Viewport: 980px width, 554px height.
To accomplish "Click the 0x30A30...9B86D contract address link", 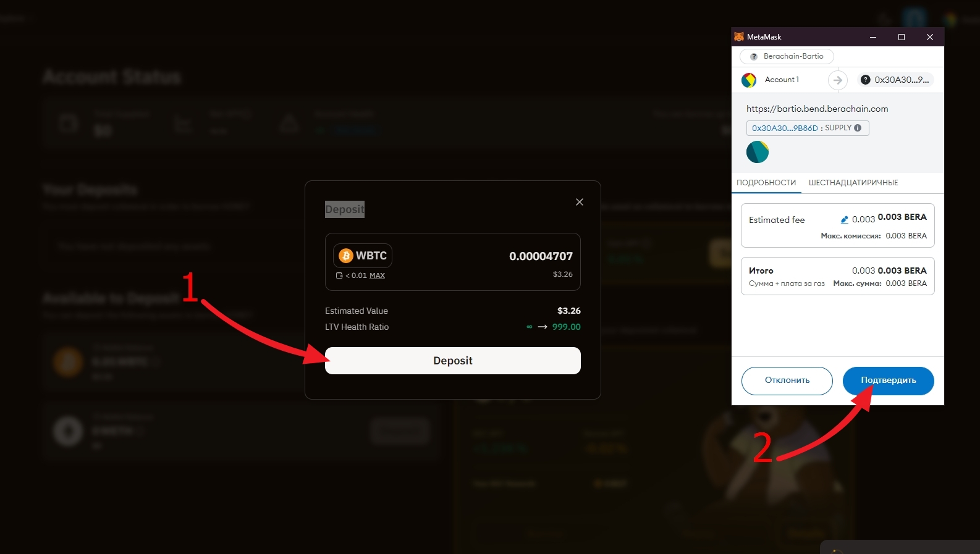I will point(785,128).
